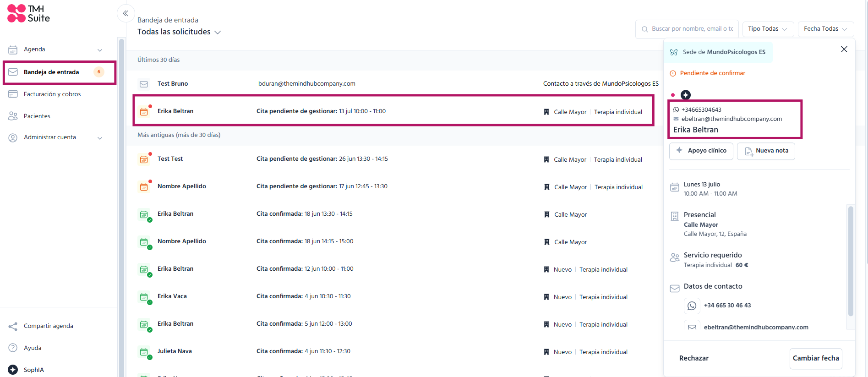Click the email icon under Datos de contacto list
This screenshot has height=377, width=868.
[692, 325]
